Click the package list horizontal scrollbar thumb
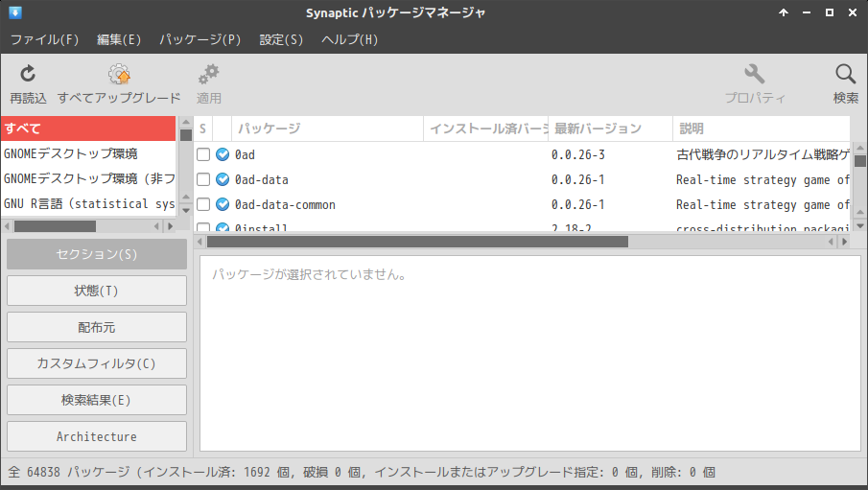Viewport: 868px width, 490px height. pyautogui.click(x=417, y=242)
